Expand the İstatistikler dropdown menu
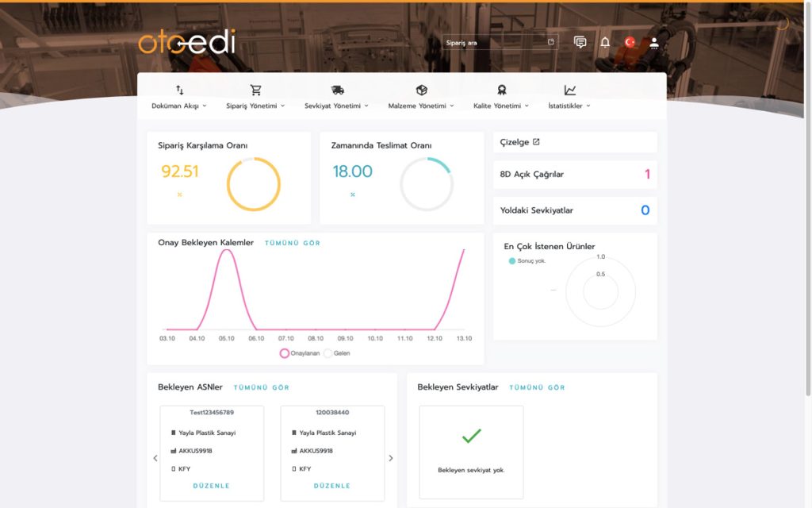 tap(569, 106)
